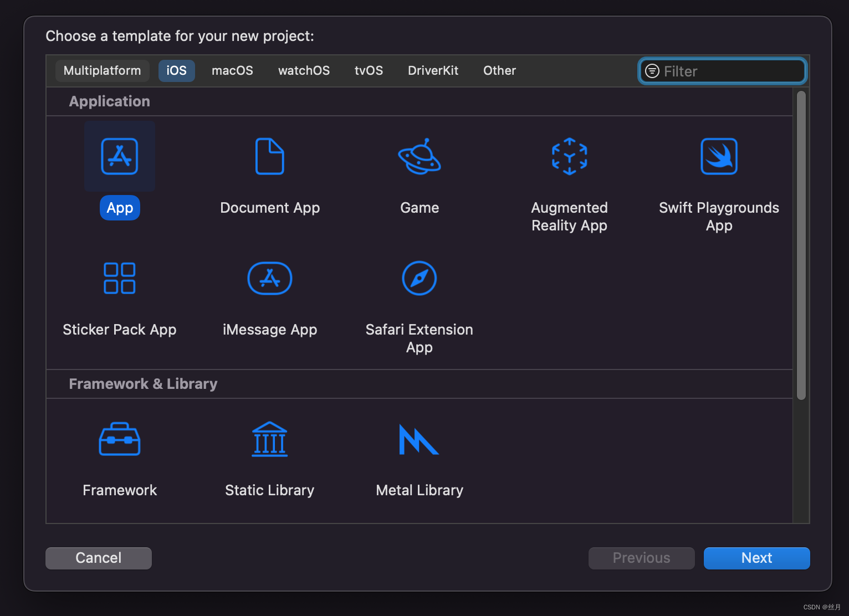
Task: Pick the iMessage App template icon
Action: pyautogui.click(x=270, y=278)
